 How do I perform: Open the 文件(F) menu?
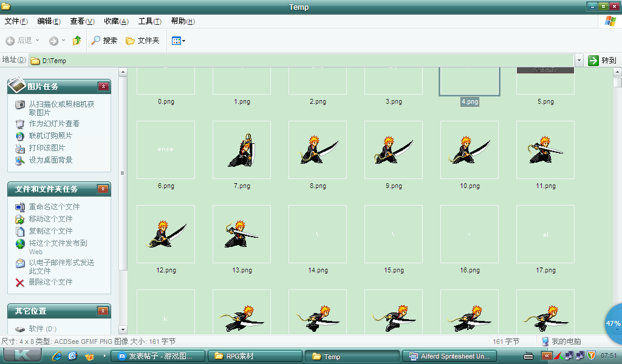(x=16, y=21)
